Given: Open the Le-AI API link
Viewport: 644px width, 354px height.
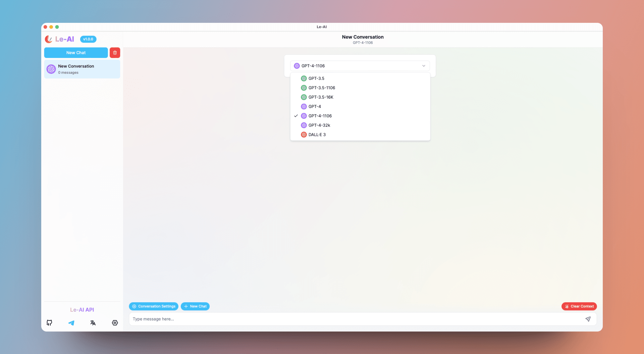Looking at the screenshot, I should coord(82,310).
